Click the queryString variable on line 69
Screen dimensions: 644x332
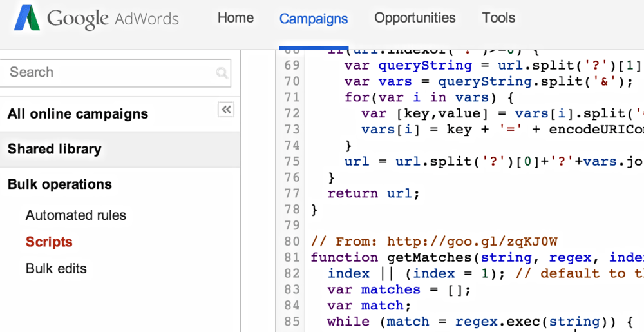coord(425,66)
